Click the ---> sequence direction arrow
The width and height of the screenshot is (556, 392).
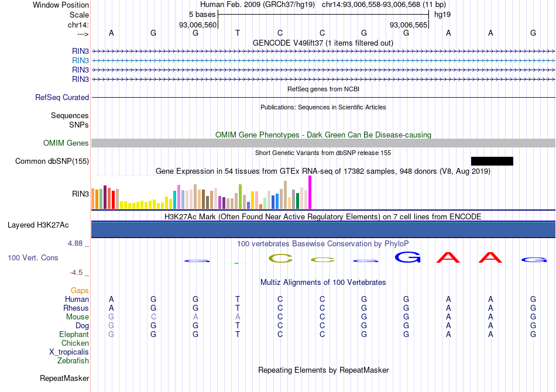pos(83,34)
